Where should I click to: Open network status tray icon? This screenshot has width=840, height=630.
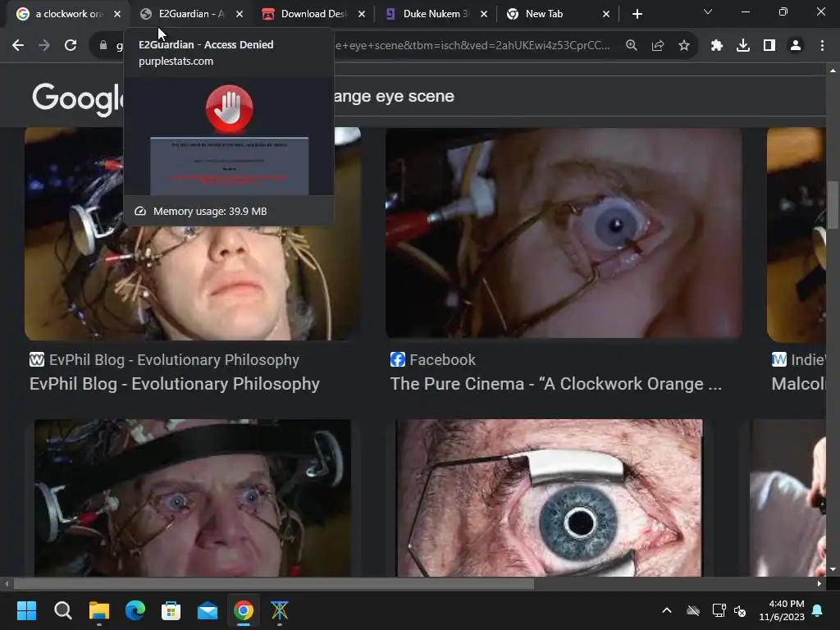click(719, 610)
